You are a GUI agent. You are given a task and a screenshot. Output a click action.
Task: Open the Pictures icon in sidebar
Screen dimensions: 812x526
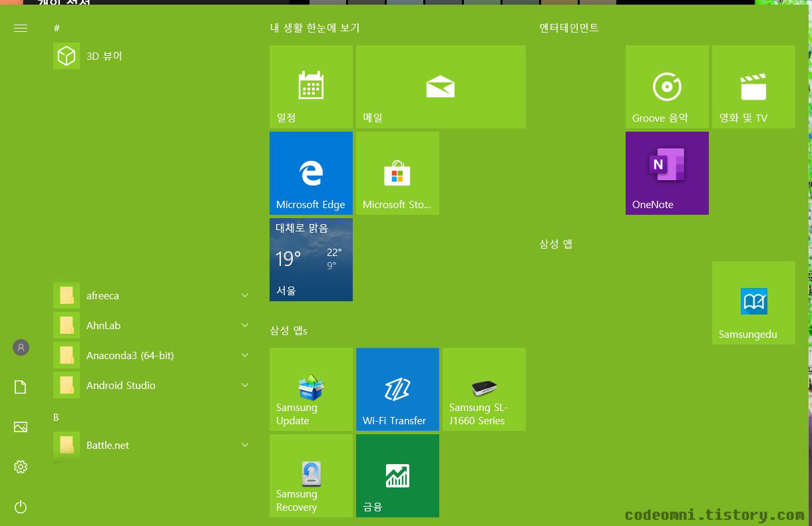point(21,427)
